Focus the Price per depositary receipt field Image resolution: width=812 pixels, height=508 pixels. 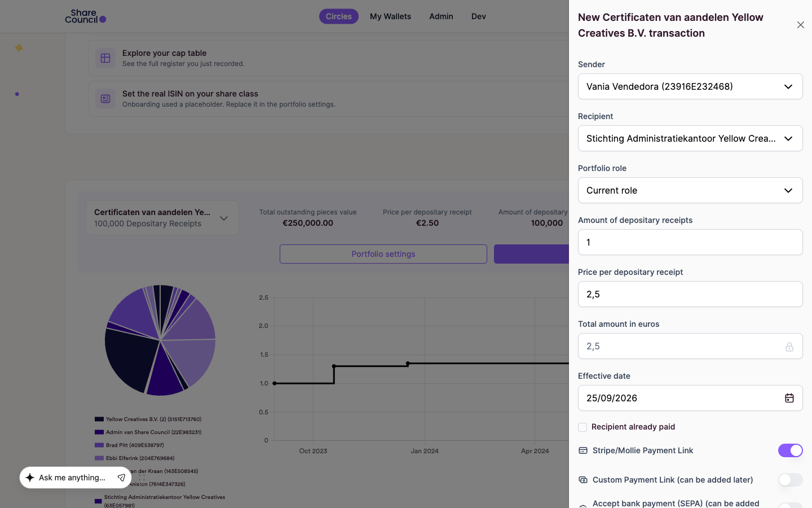[690, 294]
